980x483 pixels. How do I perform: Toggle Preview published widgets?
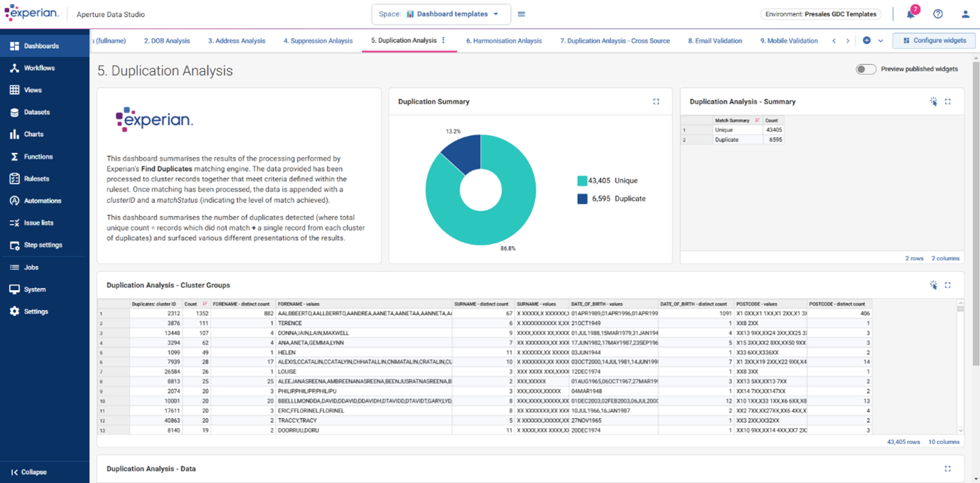pyautogui.click(x=866, y=69)
